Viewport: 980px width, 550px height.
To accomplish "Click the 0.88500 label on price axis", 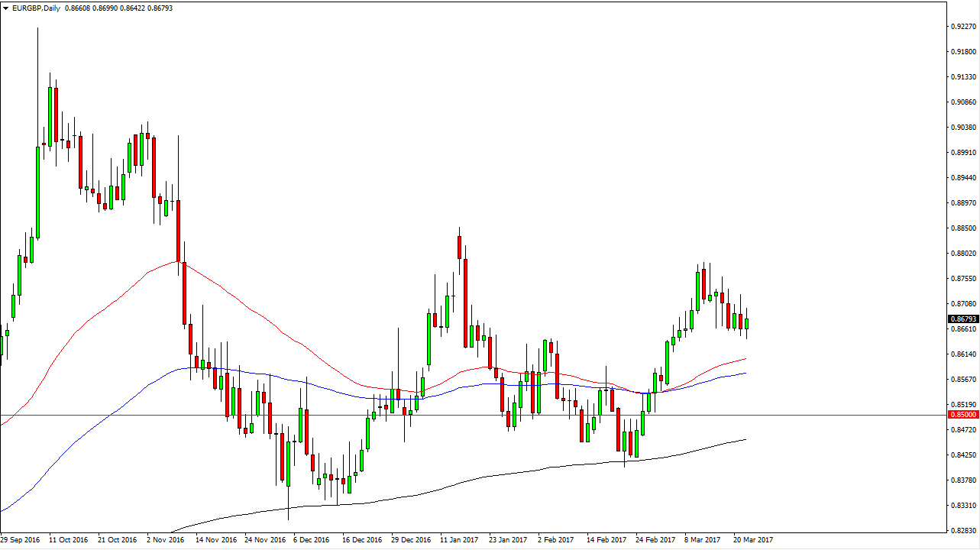I will pos(962,228).
